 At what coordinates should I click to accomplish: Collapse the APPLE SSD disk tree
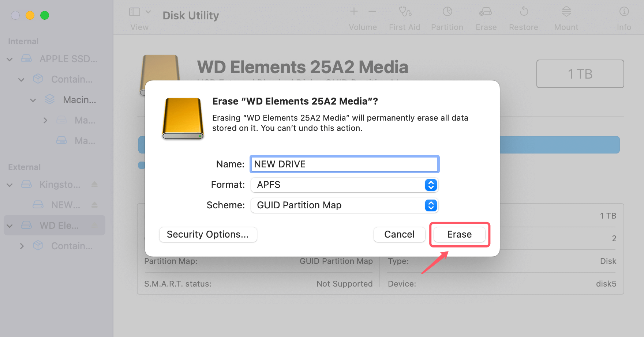tap(10, 59)
